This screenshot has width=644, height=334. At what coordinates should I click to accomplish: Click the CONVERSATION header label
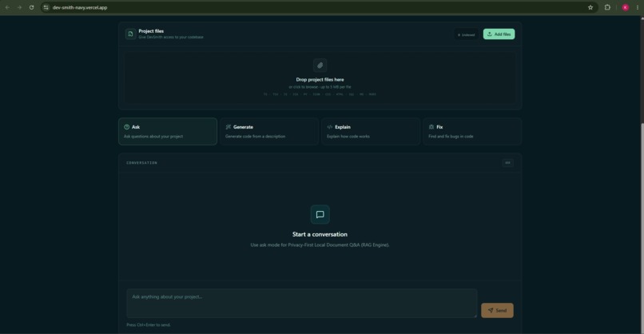pyautogui.click(x=141, y=163)
